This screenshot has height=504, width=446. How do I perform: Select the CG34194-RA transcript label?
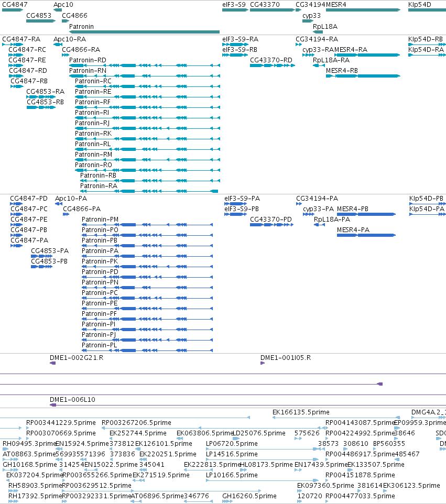tap(317, 39)
